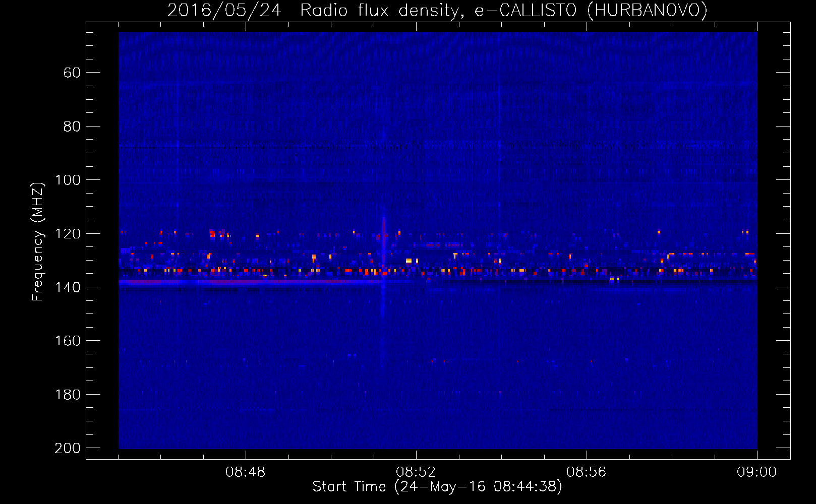Click the 08:48 time tick label
The height and width of the screenshot is (504, 816).
tap(245, 472)
